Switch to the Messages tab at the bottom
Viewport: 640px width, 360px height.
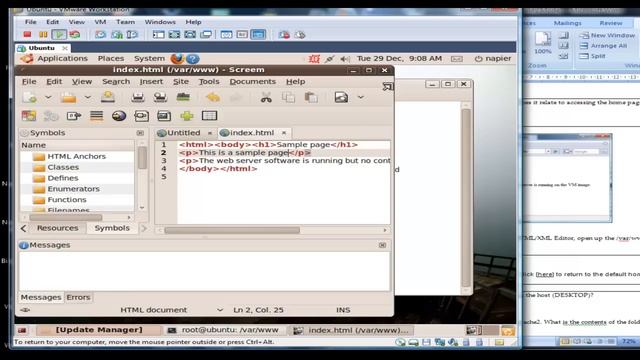pos(41,298)
